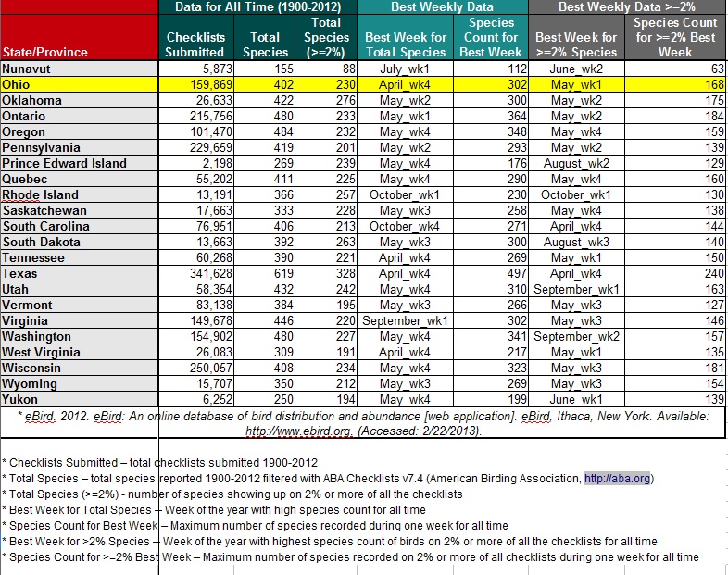Click Texas species count value 497

491,274
